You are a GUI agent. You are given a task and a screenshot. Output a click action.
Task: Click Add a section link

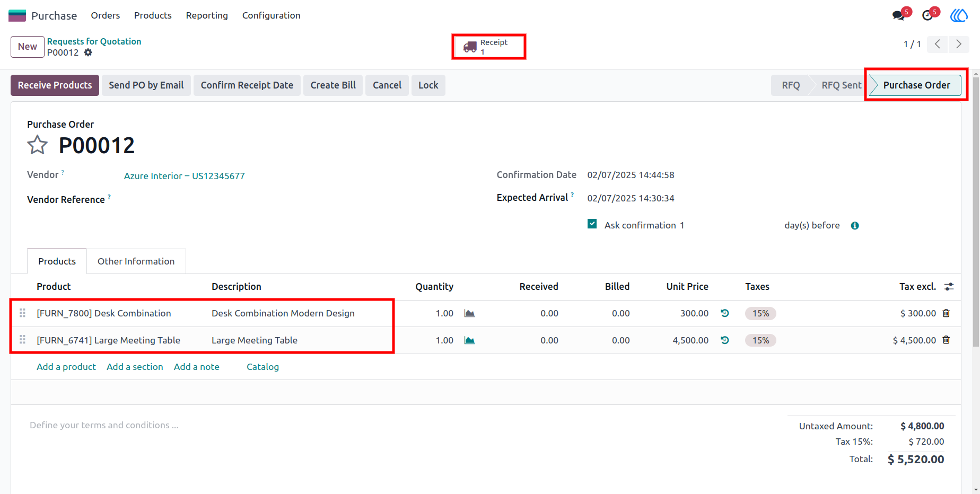click(135, 367)
